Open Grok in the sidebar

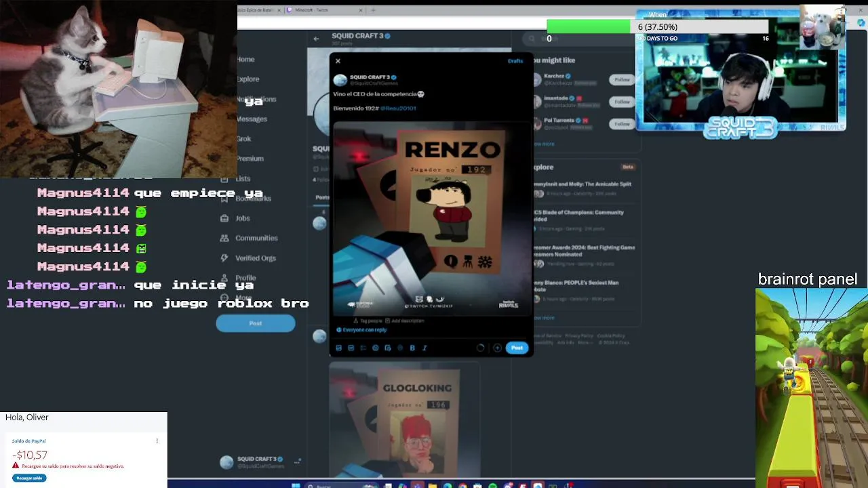point(244,139)
